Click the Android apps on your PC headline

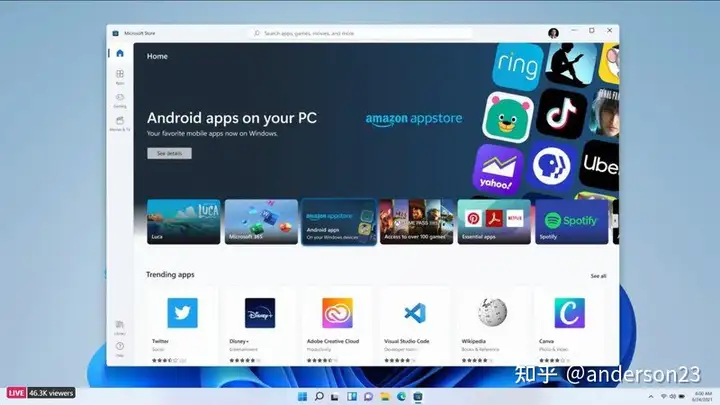[232, 118]
